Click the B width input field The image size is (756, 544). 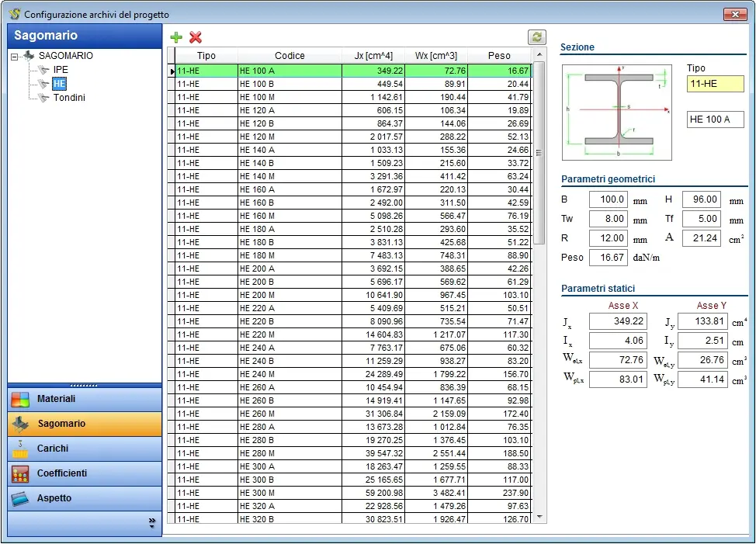pos(608,200)
